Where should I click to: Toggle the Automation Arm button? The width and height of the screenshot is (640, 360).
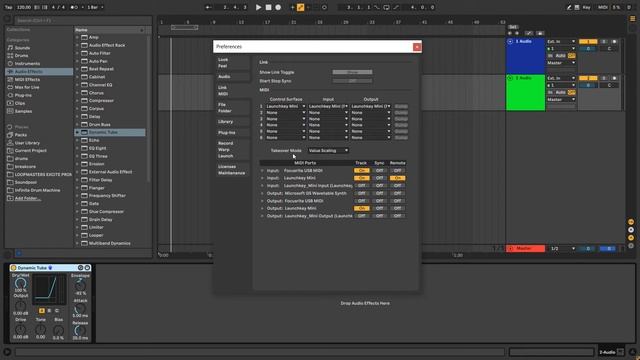pyautogui.click(x=300, y=7)
